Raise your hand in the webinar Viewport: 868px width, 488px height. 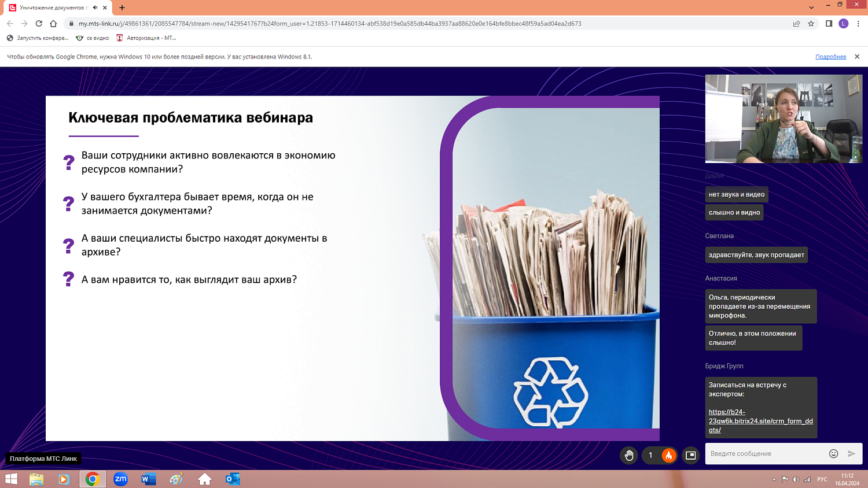[x=629, y=456]
